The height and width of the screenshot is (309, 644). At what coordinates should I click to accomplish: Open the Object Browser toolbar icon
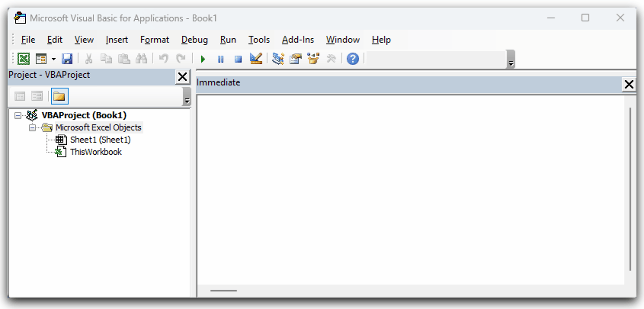coord(313,60)
